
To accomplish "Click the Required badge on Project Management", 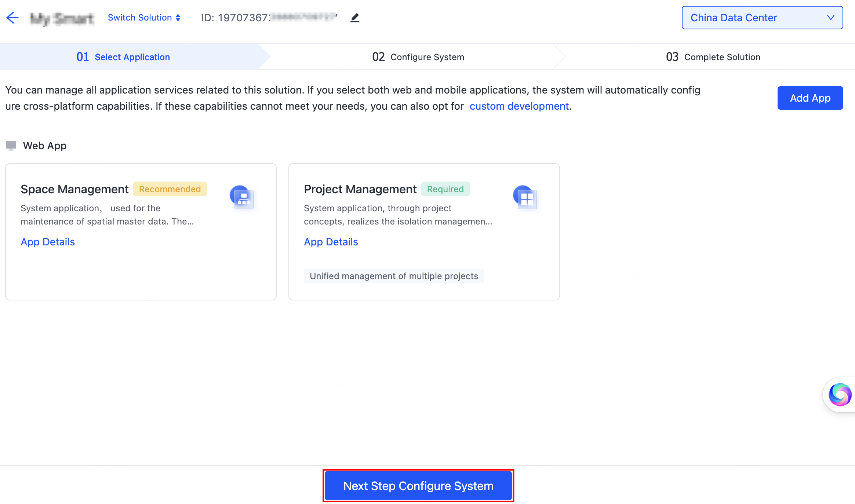I will pos(445,189).
